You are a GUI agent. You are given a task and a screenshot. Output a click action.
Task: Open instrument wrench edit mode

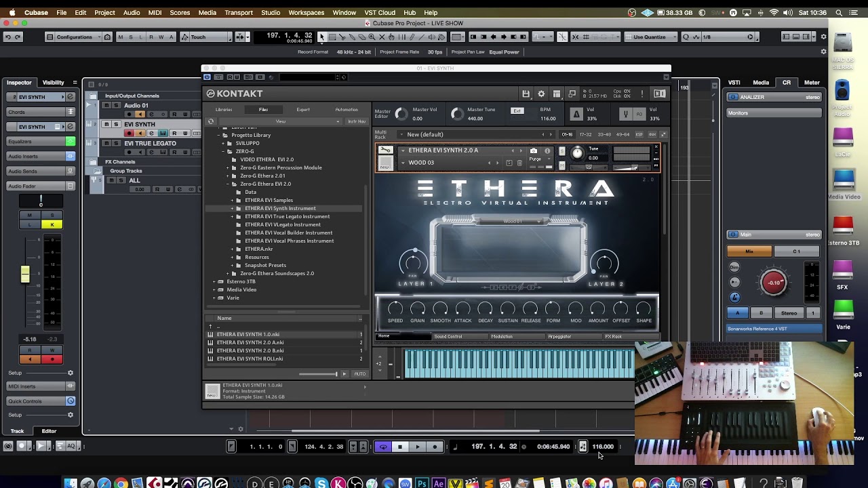[385, 150]
